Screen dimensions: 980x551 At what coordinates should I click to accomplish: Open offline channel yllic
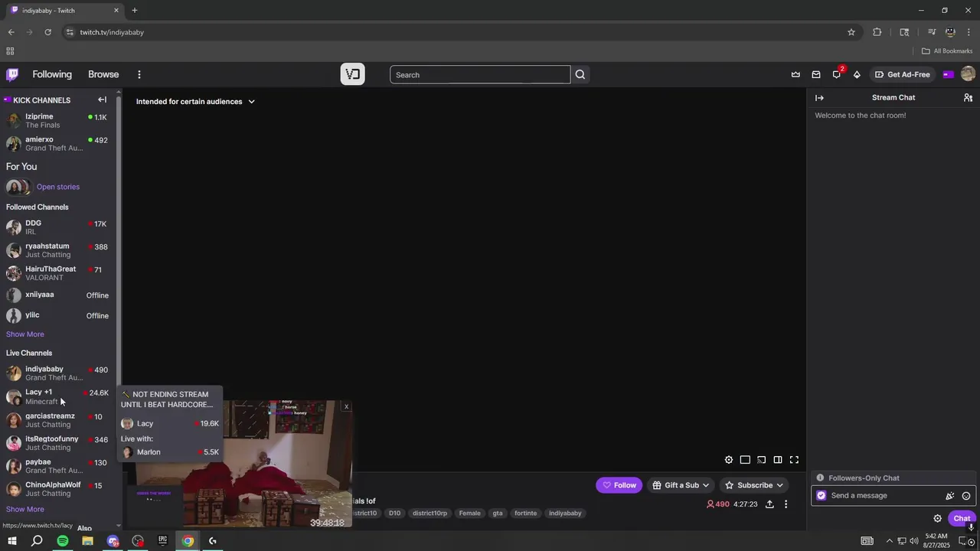[x=58, y=315]
